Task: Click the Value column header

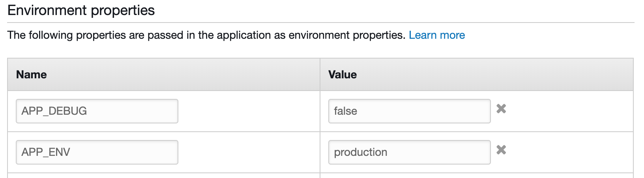Action: point(343,75)
